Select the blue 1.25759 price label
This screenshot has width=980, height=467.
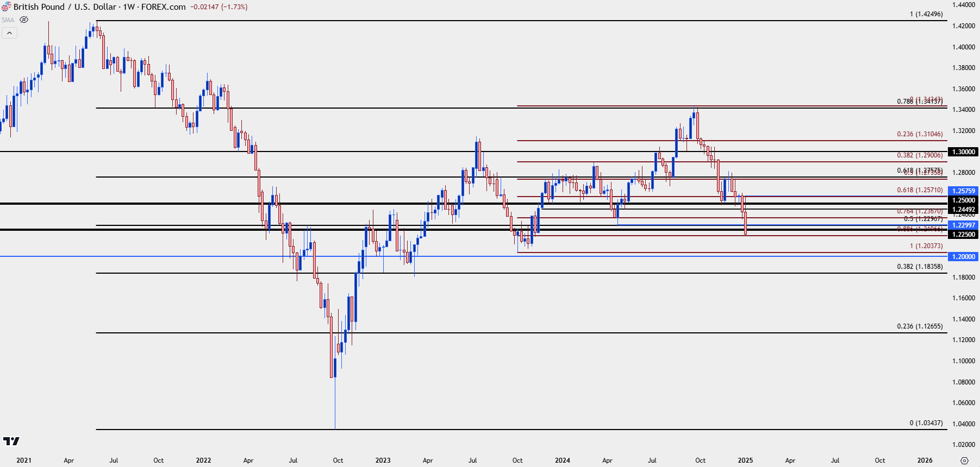tap(964, 191)
